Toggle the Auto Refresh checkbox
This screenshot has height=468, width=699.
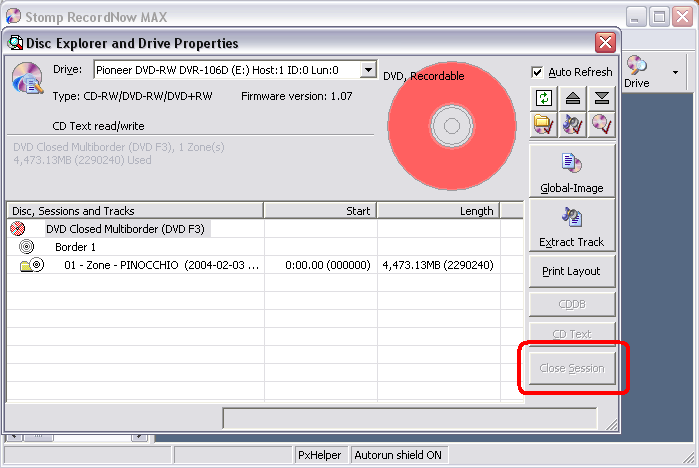pos(537,72)
